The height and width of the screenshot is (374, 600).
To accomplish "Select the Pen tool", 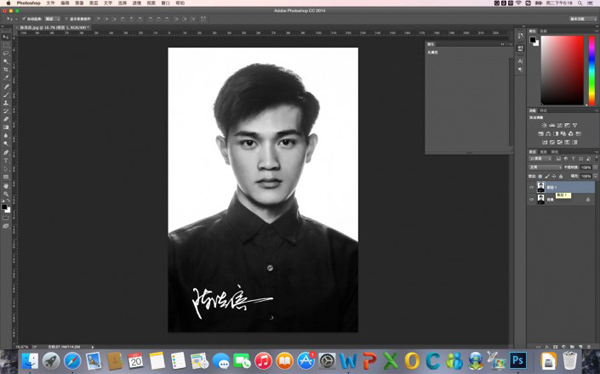I will click(x=6, y=152).
